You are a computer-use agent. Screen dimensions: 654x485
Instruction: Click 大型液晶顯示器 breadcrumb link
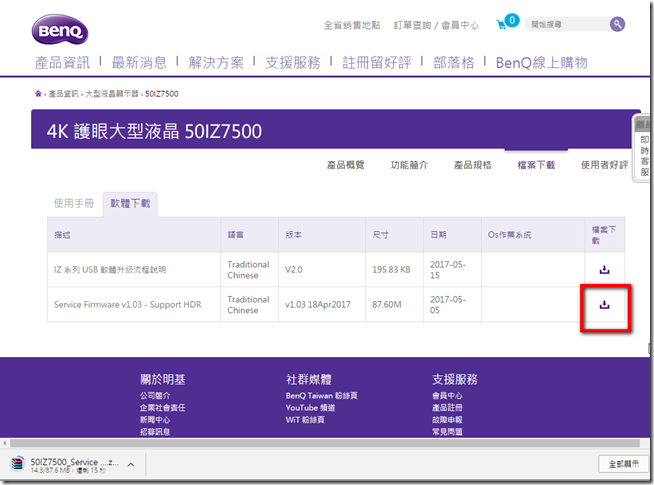[112, 94]
